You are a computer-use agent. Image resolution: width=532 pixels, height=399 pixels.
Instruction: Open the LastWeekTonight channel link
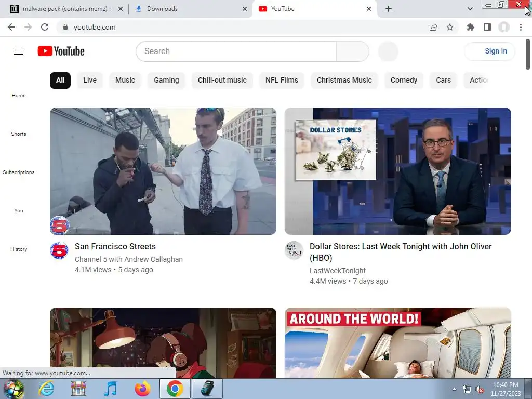pos(338,271)
